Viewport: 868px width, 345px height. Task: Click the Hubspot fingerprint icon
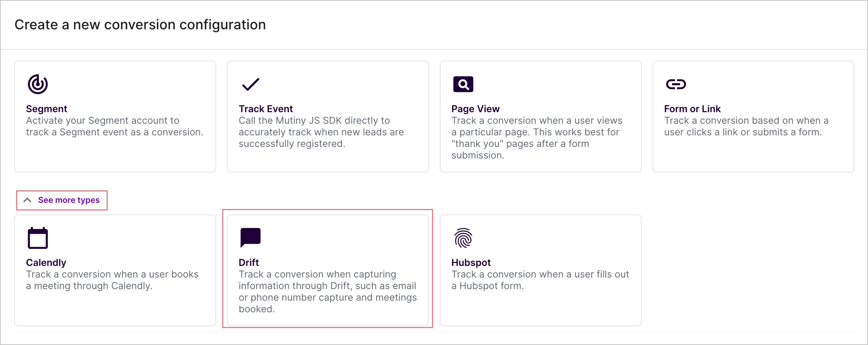(463, 238)
